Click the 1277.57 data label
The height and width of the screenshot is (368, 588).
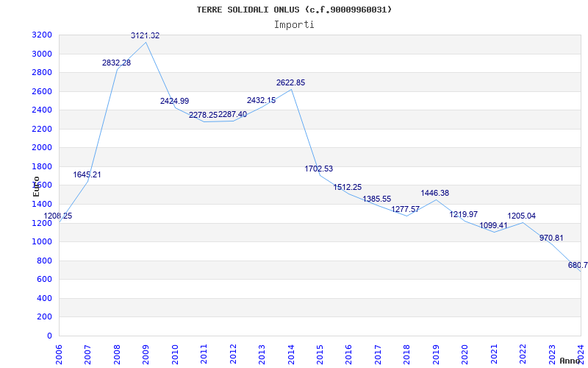tap(406, 209)
